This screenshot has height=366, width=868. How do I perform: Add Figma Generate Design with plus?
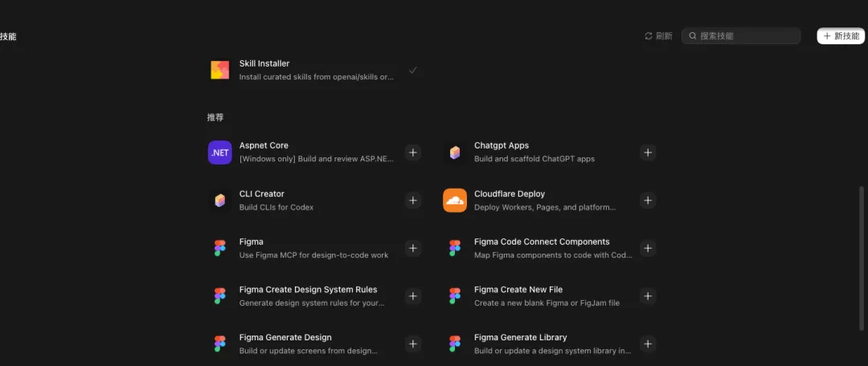coord(413,344)
